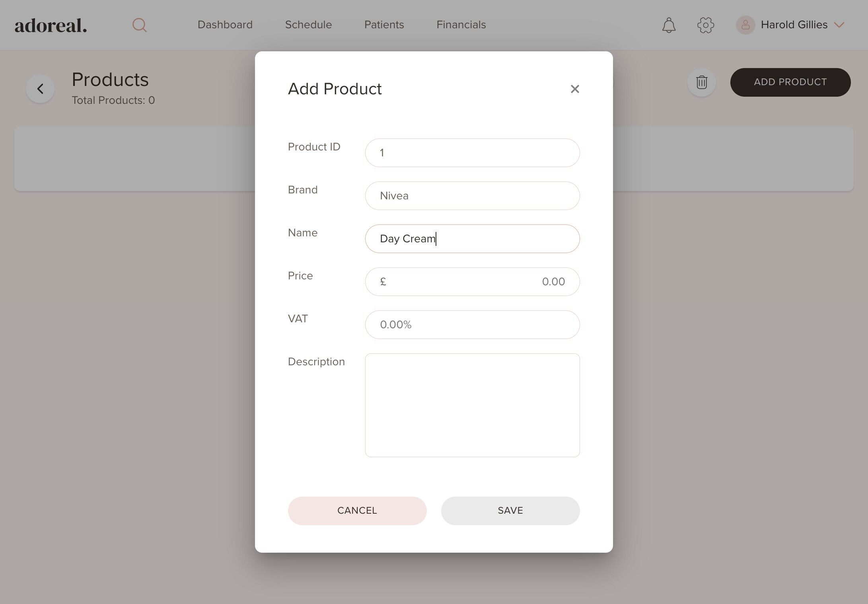Open the Schedule menu item
This screenshot has height=604, width=868.
coord(308,25)
